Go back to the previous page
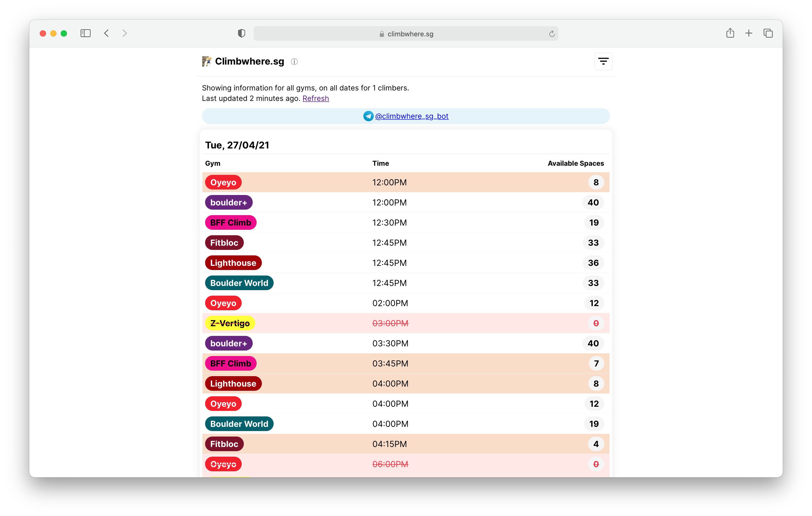The width and height of the screenshot is (812, 516). 106,33
